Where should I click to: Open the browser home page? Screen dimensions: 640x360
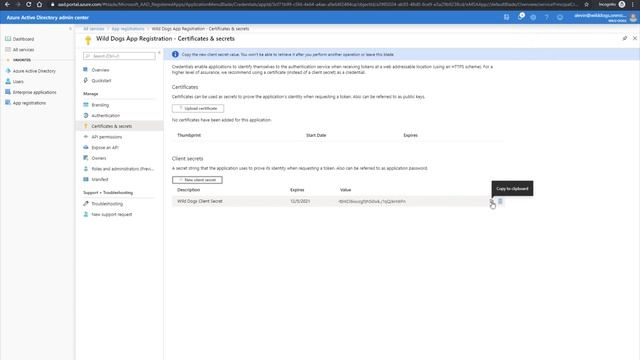(39, 4)
